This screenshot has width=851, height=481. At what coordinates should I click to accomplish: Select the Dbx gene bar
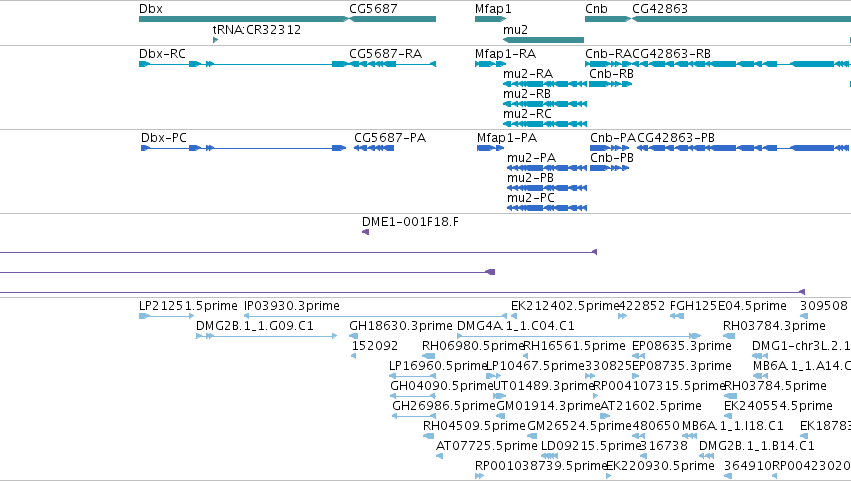244,19
